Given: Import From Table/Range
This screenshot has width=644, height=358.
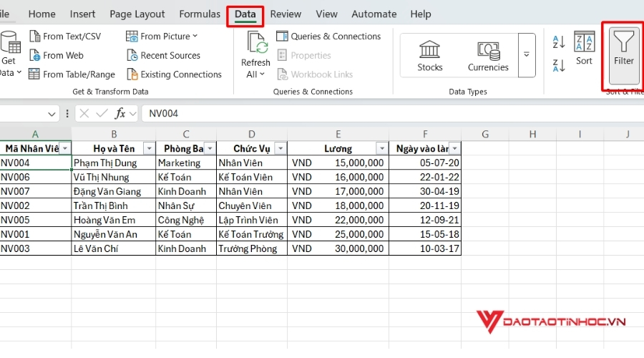Looking at the screenshot, I should pos(72,74).
